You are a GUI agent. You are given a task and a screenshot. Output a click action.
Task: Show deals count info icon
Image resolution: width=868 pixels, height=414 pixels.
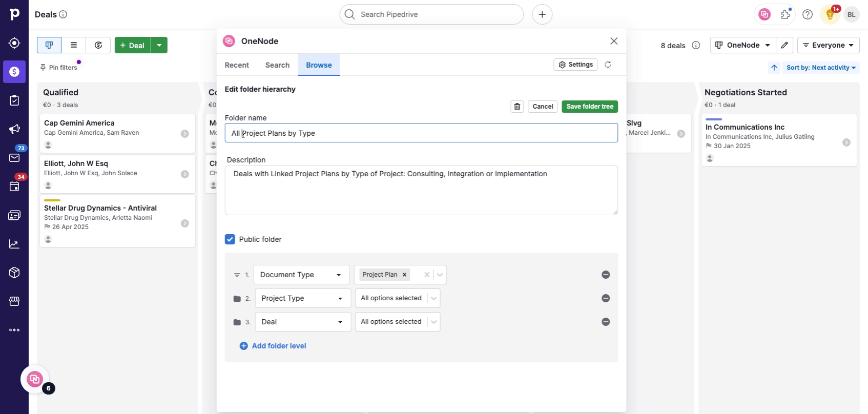[696, 45]
